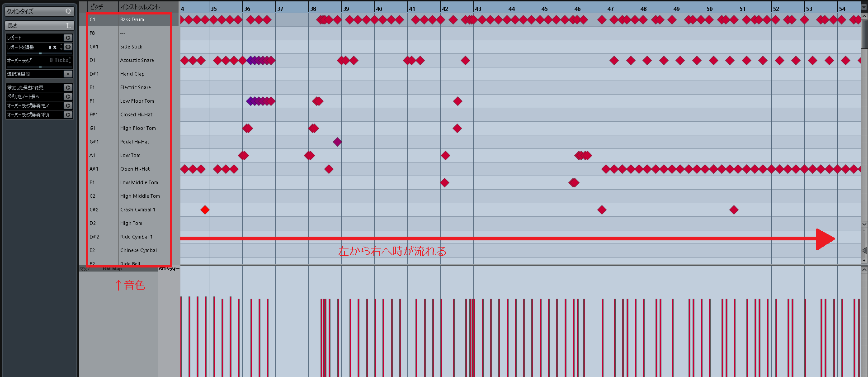Click the Crash Cymbal 1 note at bar 51
The height and width of the screenshot is (377, 868).
[734, 210]
